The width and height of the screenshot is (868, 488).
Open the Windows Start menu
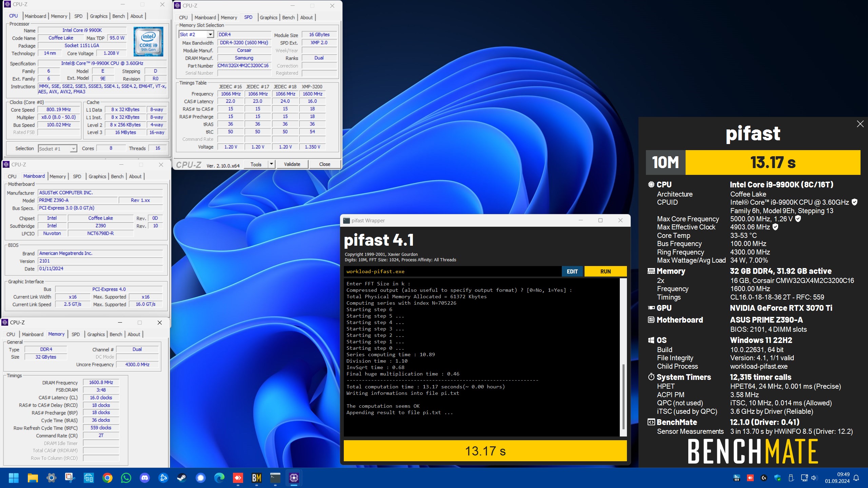14,478
